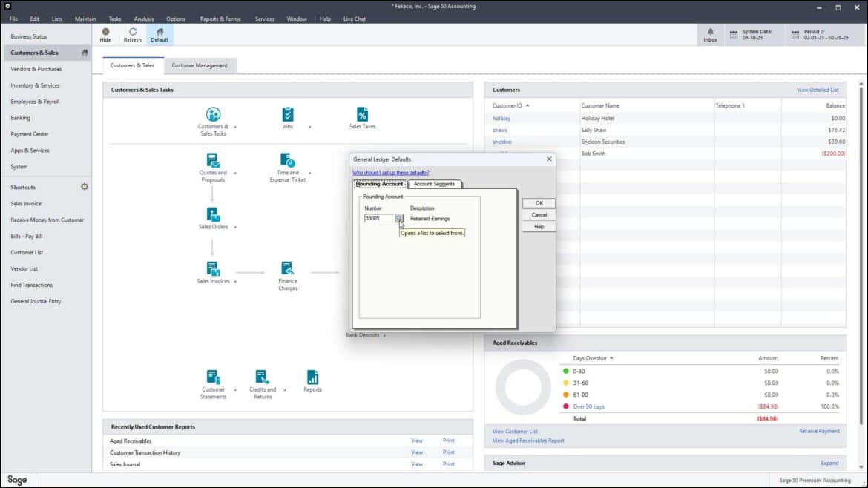Click Cancel in General Ledger Defaults
The image size is (868, 488).
(539, 215)
